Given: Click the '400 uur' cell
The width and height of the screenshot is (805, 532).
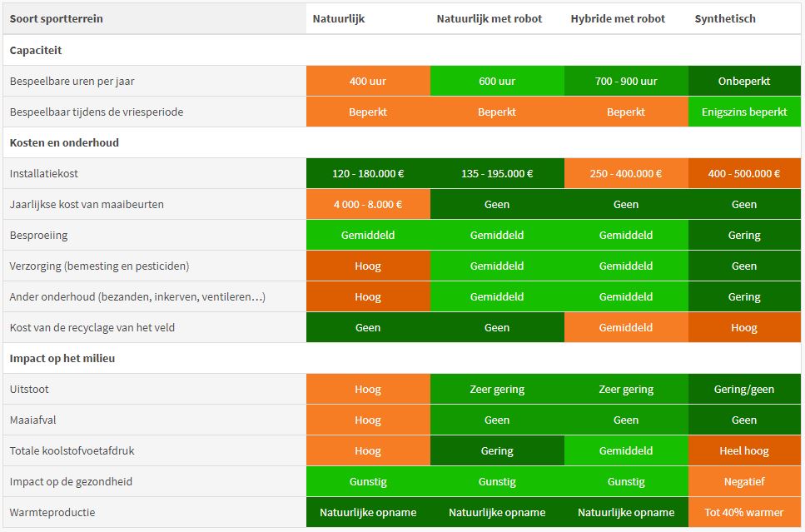Looking at the screenshot, I should (x=368, y=81).
